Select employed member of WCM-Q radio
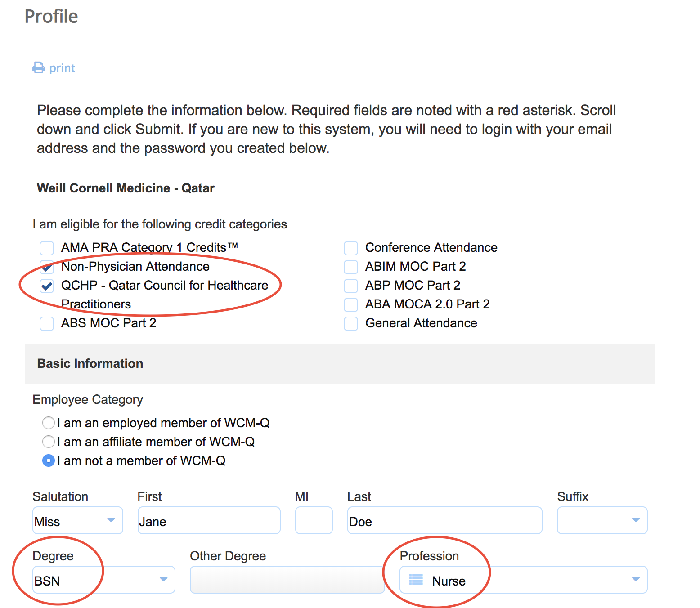The image size is (700, 608). point(49,423)
